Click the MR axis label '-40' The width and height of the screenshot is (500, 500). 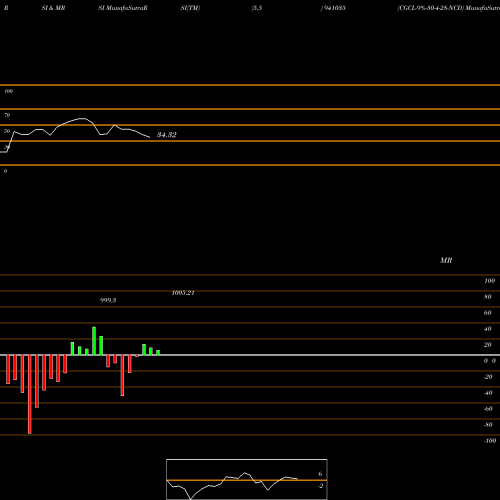pyautogui.click(x=488, y=393)
